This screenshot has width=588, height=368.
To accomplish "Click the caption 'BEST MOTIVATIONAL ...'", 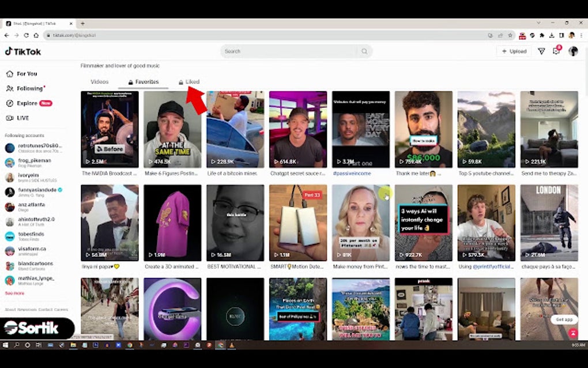I will 234,266.
